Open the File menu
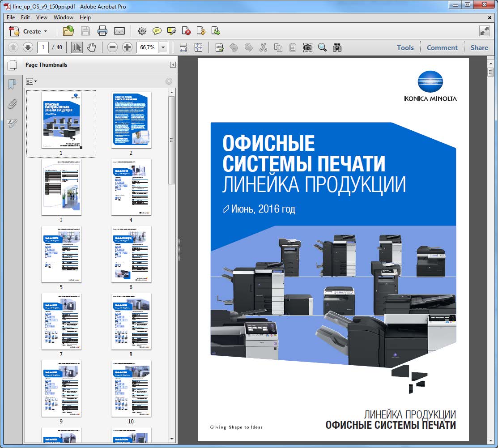The width and height of the screenshot is (498, 448). pos(10,17)
